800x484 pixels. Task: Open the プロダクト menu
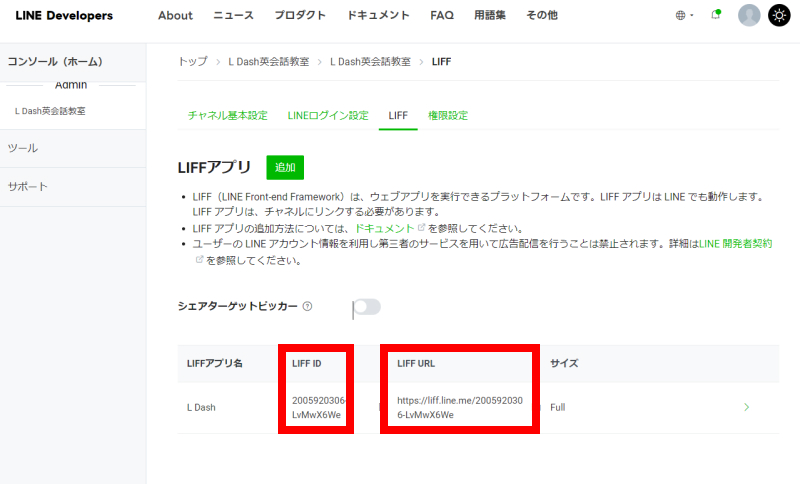300,15
